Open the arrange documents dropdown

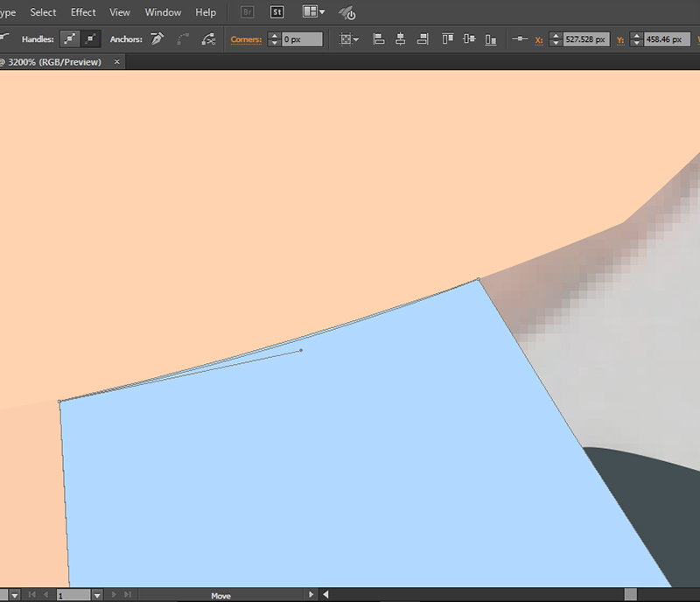coord(313,12)
